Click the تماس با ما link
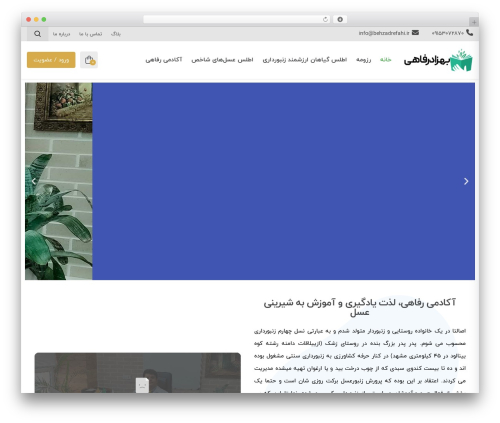The width and height of the screenshot is (500, 423). point(90,34)
